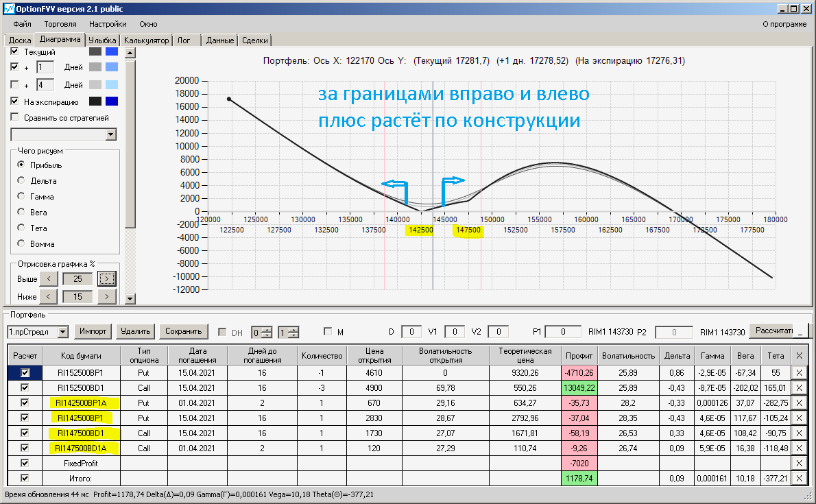
Task: Uncheck Расчет for RI152500BD1 row
Action: point(25,388)
